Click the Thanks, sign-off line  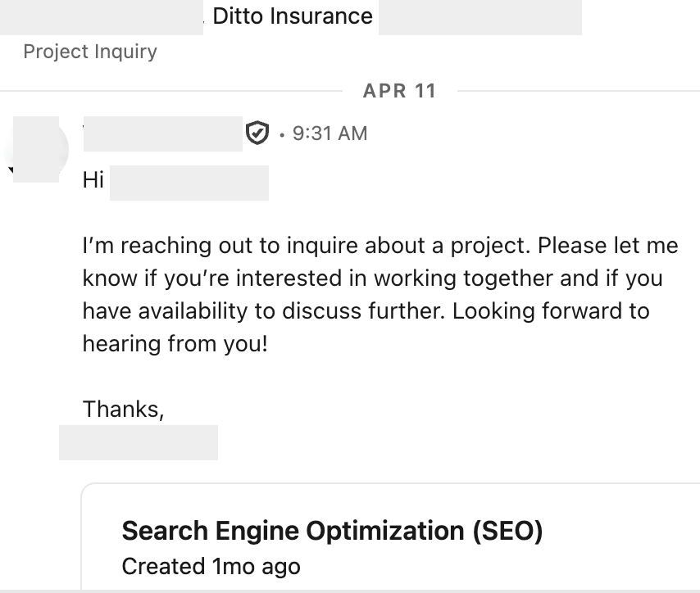tap(124, 410)
